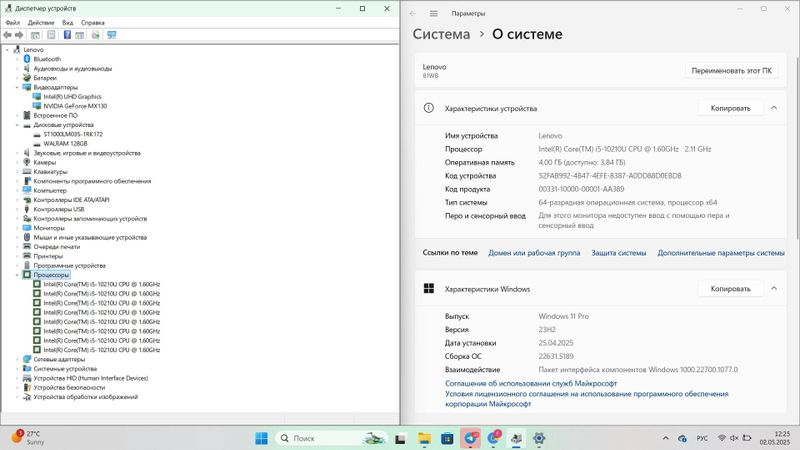
Task: Click the Forward arrow in Device Manager toolbar
Action: tap(19, 35)
